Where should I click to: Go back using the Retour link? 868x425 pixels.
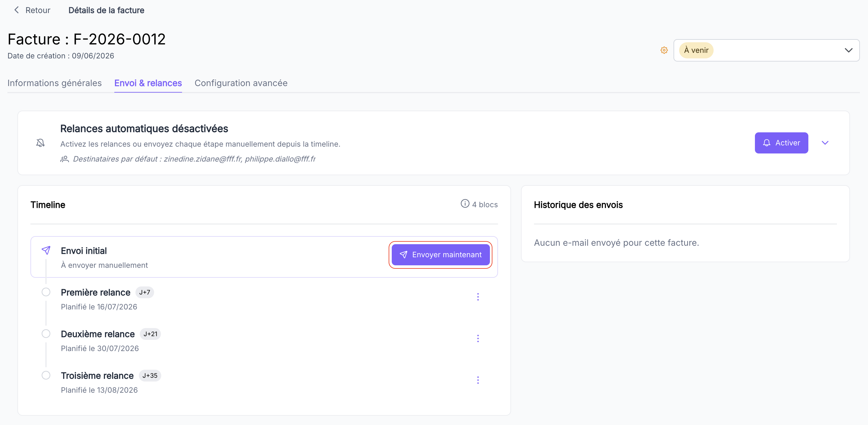(x=32, y=10)
